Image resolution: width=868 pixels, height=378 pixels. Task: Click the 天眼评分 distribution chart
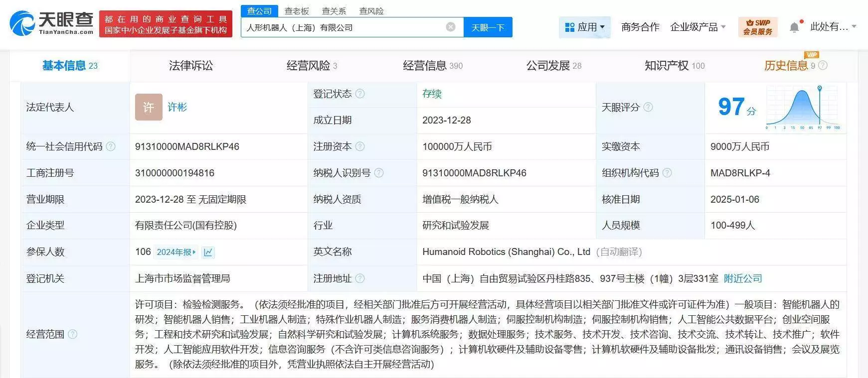pos(803,107)
